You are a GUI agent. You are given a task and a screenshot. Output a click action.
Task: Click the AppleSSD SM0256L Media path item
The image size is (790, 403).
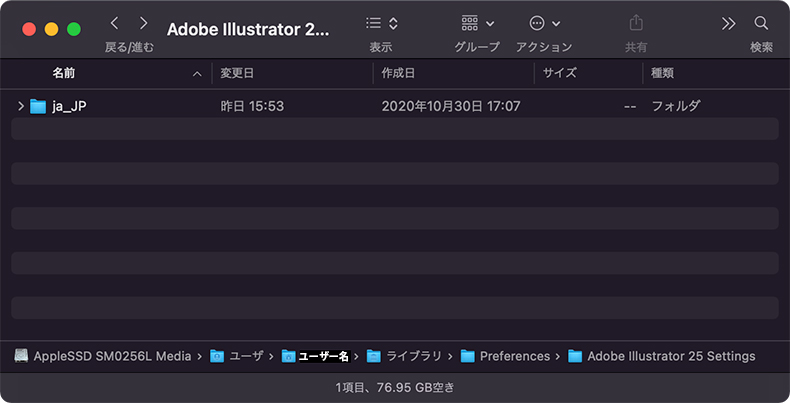click(103, 356)
